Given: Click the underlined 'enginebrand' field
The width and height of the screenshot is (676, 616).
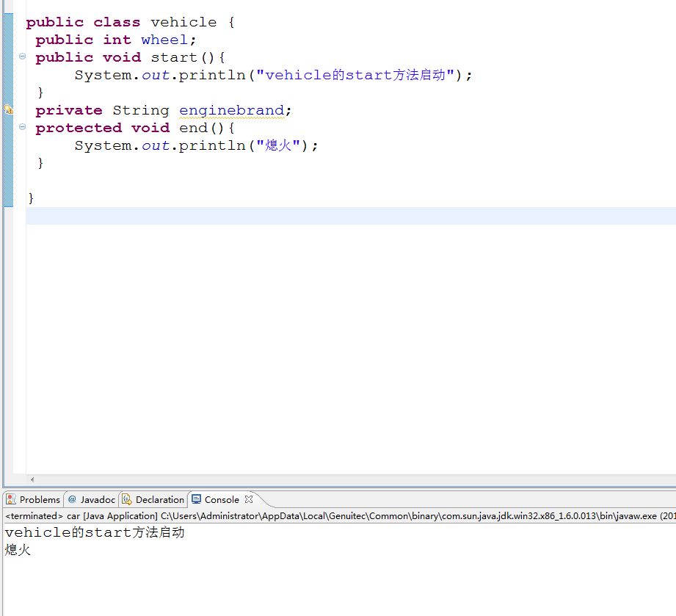Looking at the screenshot, I should tap(231, 110).
